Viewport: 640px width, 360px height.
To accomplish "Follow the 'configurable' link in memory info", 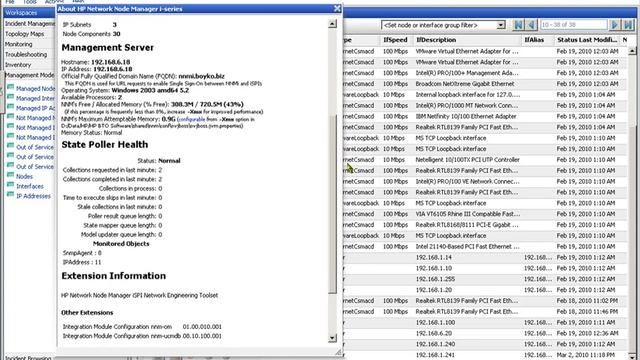I will [191, 119].
